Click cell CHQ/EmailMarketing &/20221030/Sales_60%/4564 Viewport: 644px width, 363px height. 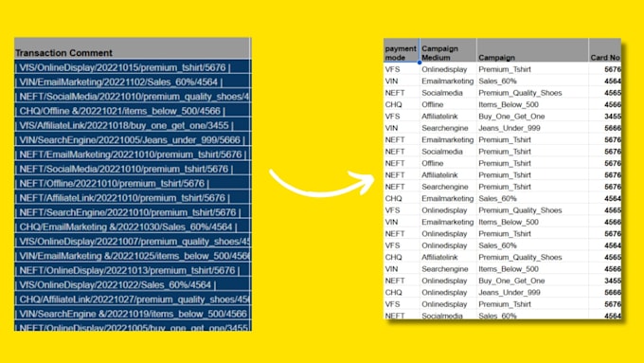tap(133, 227)
